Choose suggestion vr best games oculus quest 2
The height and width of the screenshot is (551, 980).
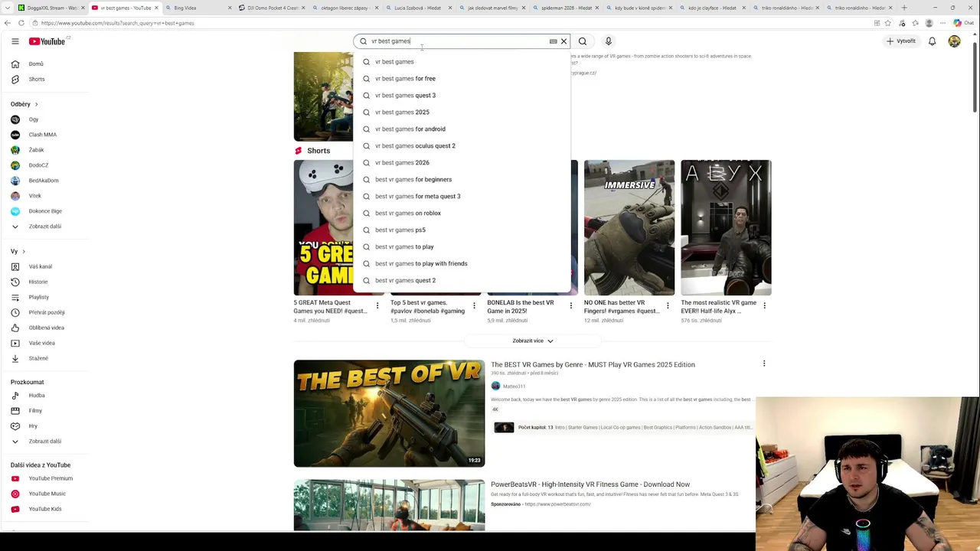coord(462,145)
